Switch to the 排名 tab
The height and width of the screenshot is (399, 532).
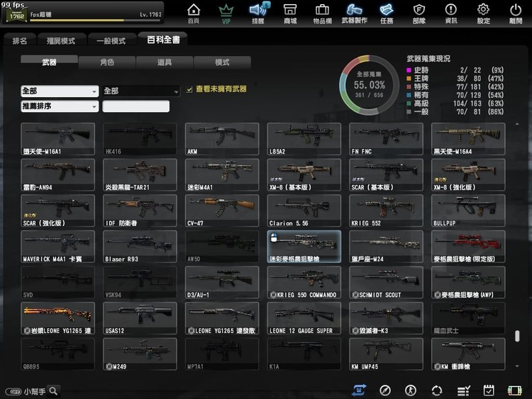coord(20,40)
